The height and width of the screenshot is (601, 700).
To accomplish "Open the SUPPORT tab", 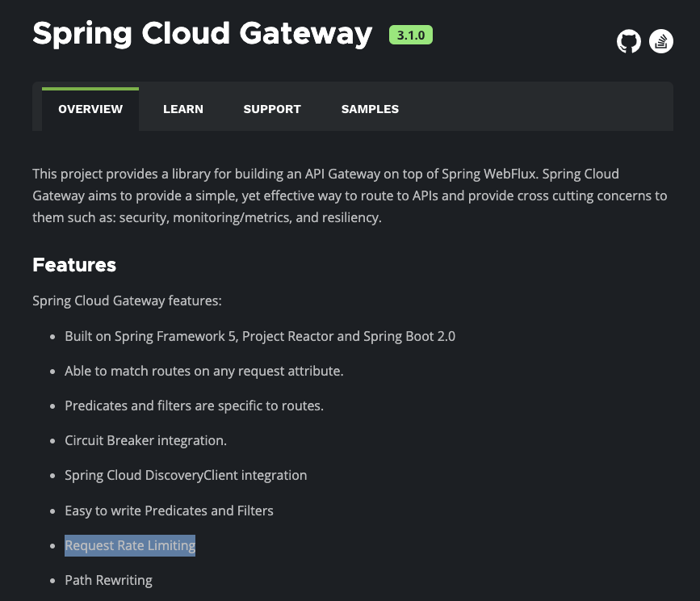I will pos(272,109).
